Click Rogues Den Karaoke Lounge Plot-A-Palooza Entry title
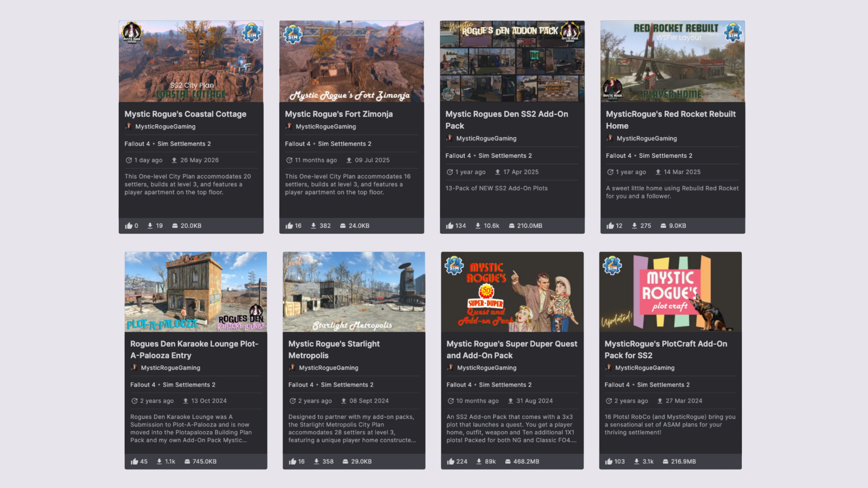Viewport: 868px width, 488px height. (194, 350)
